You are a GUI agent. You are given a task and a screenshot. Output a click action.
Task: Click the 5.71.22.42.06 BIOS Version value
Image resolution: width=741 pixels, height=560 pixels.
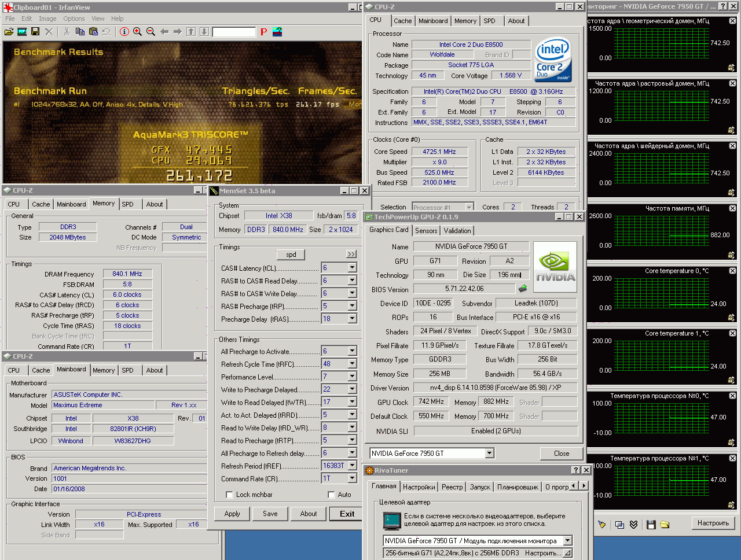click(464, 289)
